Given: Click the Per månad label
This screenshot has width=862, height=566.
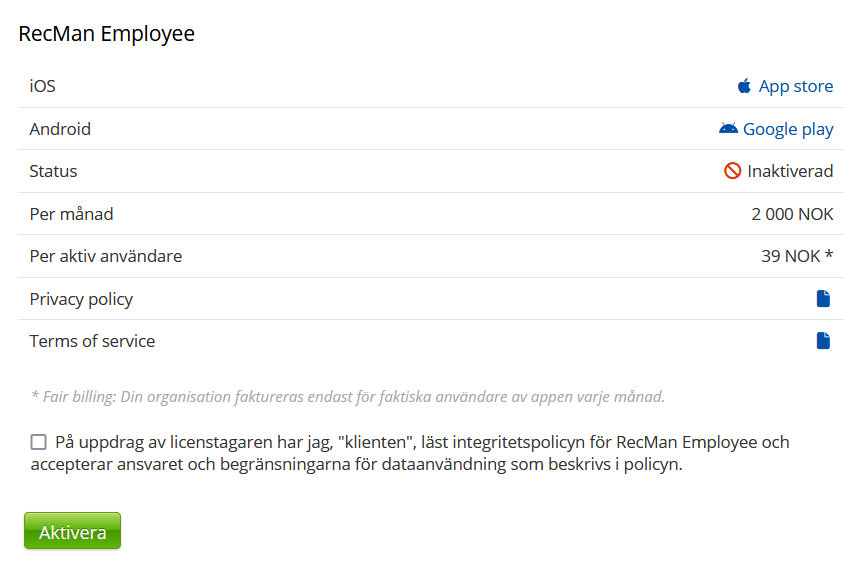Looking at the screenshot, I should point(71,214).
